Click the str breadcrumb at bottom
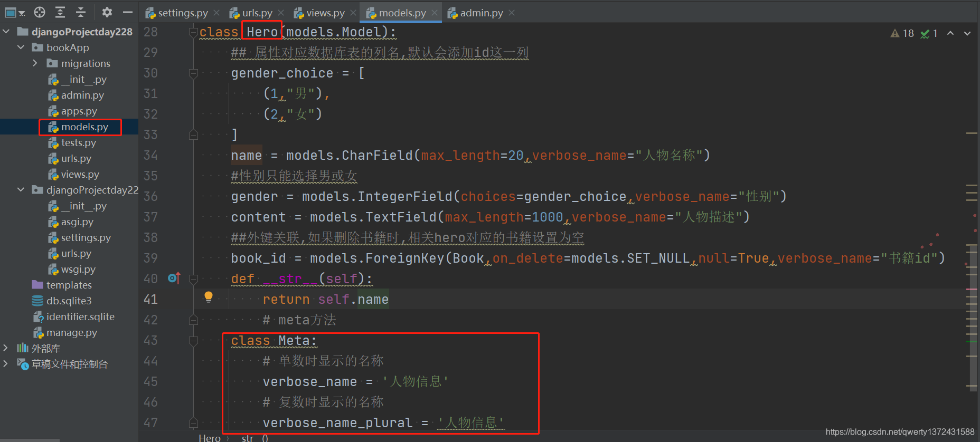Viewport: 980px width, 442px height. pos(255,438)
